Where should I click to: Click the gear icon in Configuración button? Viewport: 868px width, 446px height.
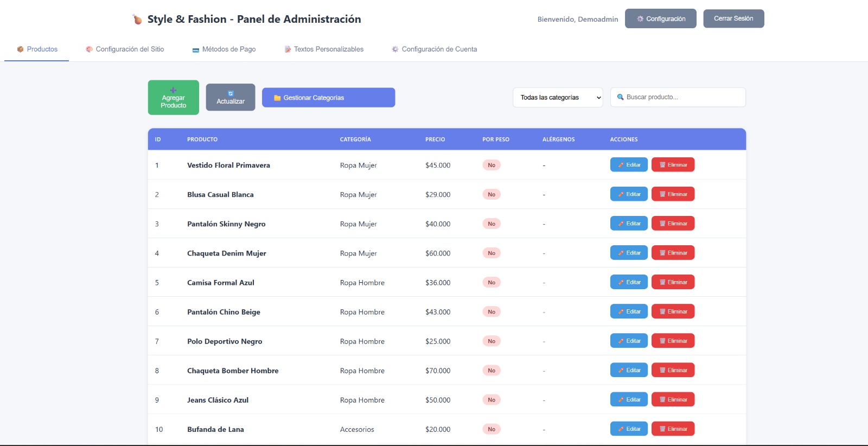point(640,19)
